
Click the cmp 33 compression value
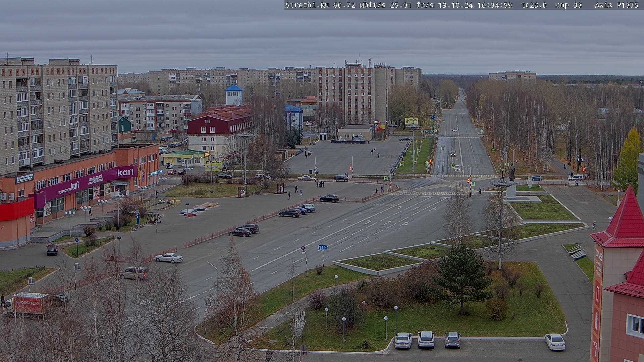pyautogui.click(x=569, y=5)
